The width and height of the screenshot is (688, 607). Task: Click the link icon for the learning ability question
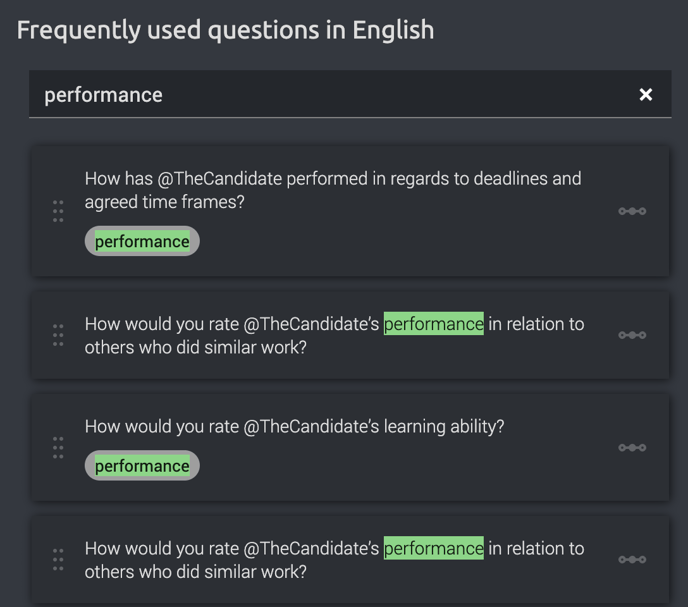632,448
